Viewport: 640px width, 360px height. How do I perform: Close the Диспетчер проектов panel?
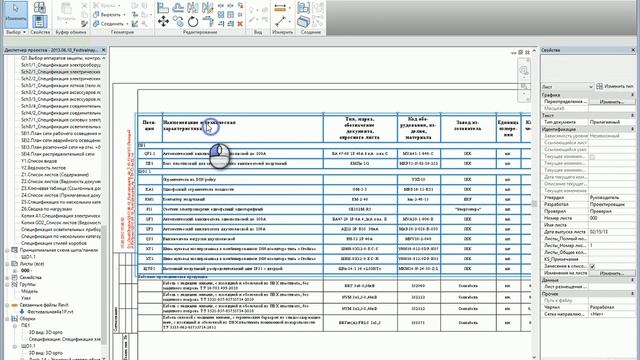pyautogui.click(x=103, y=50)
